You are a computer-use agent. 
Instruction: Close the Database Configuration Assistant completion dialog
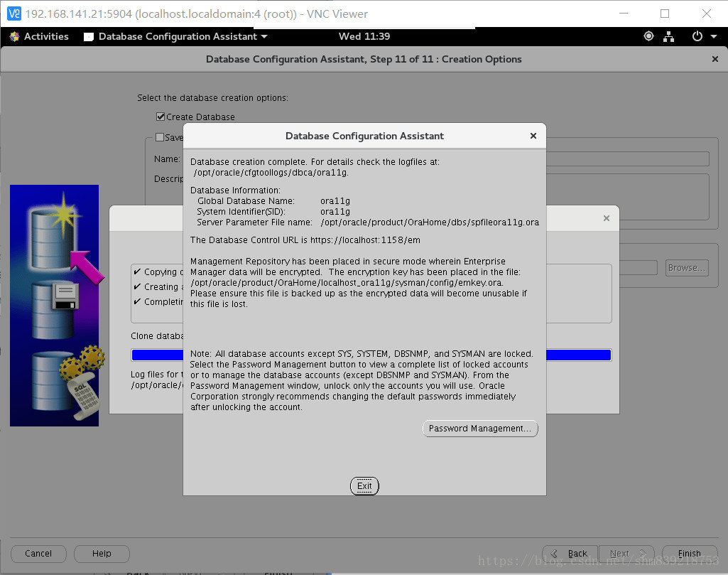coord(533,136)
